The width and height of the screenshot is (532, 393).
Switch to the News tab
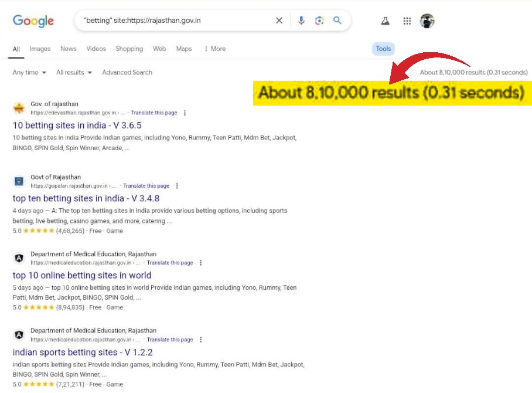pos(68,49)
